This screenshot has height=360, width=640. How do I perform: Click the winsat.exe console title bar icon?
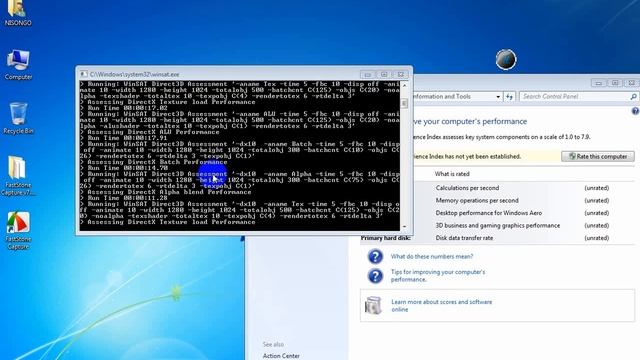84,74
